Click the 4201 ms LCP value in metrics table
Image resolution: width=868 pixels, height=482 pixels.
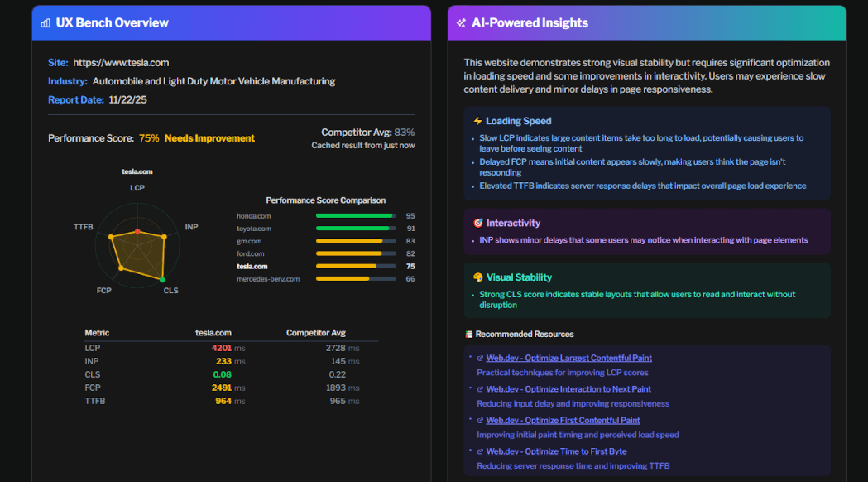point(223,348)
